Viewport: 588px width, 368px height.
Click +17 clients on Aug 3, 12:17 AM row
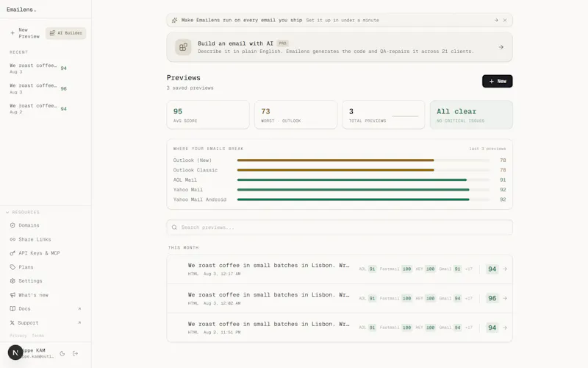469,269
